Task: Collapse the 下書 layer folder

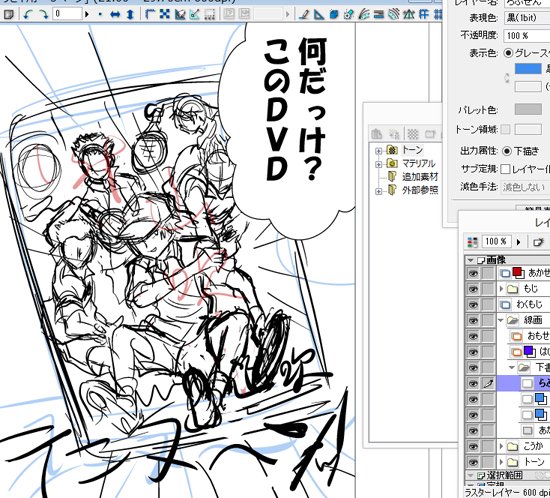Action: (x=512, y=368)
